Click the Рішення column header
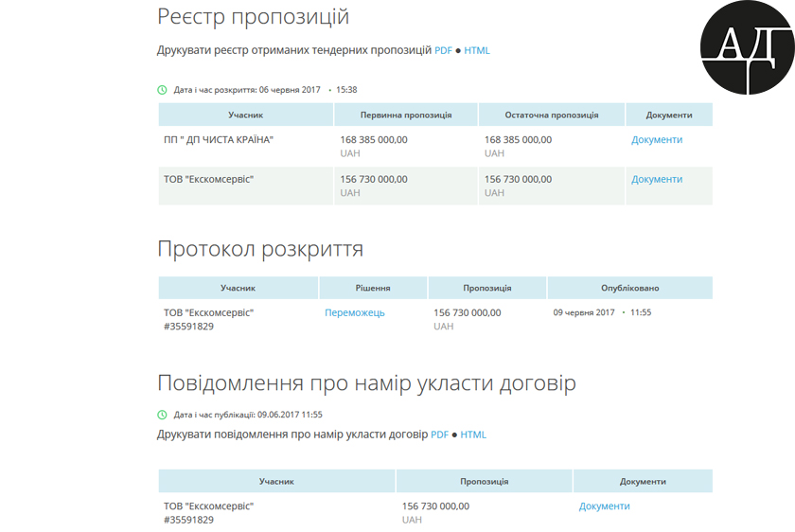795x532 pixels. [373, 288]
